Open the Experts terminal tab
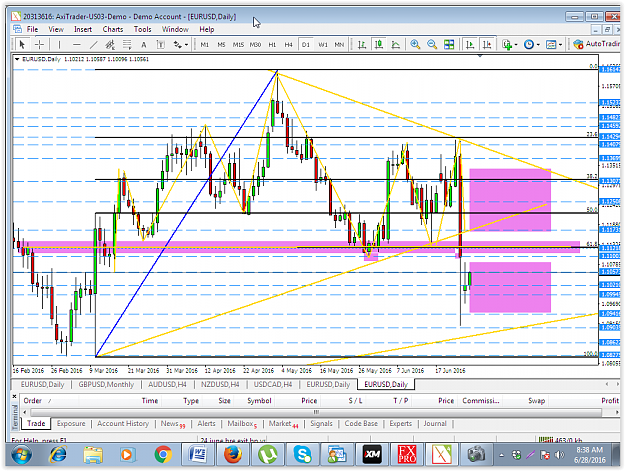Screen dimensions: 625x471 click(401, 424)
